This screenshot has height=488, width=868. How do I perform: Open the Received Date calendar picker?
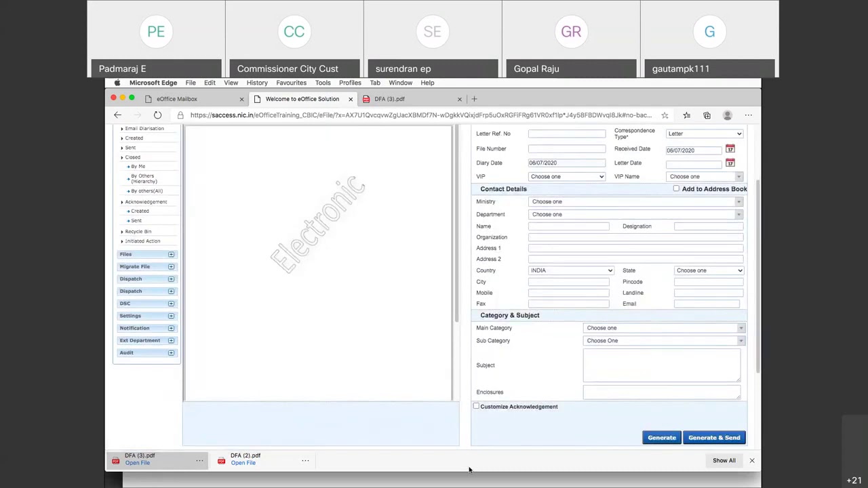coord(730,148)
